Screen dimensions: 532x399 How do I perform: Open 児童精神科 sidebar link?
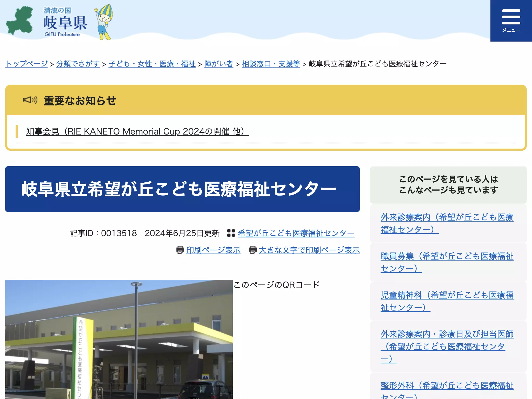click(447, 301)
